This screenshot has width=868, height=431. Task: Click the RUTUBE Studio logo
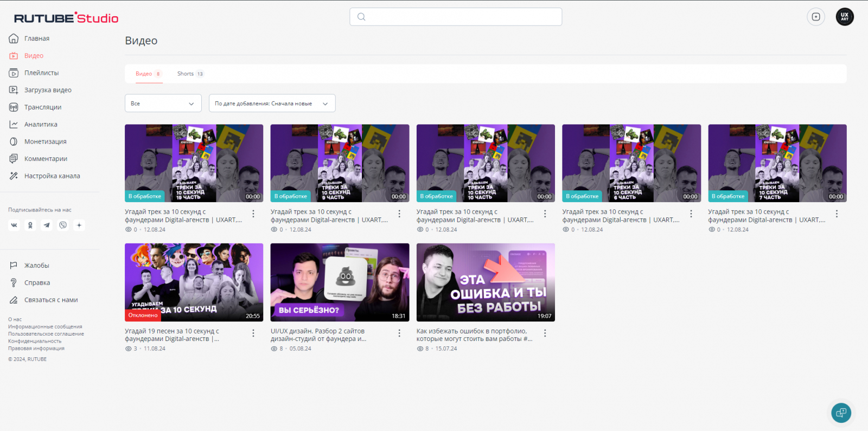click(x=66, y=18)
